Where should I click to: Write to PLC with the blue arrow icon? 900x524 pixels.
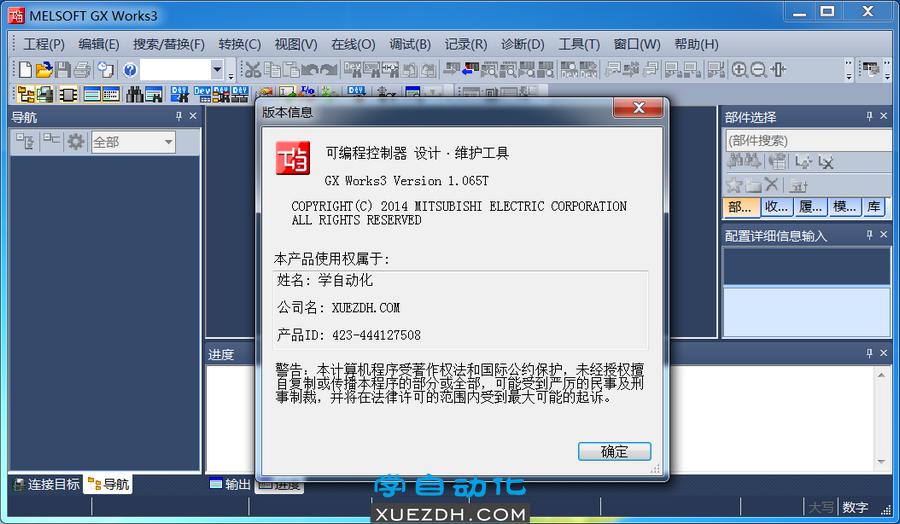click(x=470, y=70)
